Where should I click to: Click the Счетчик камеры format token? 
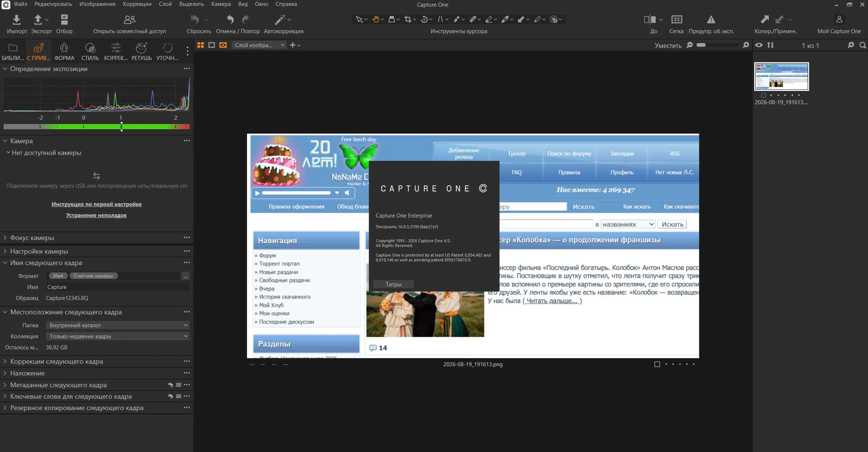(x=93, y=276)
